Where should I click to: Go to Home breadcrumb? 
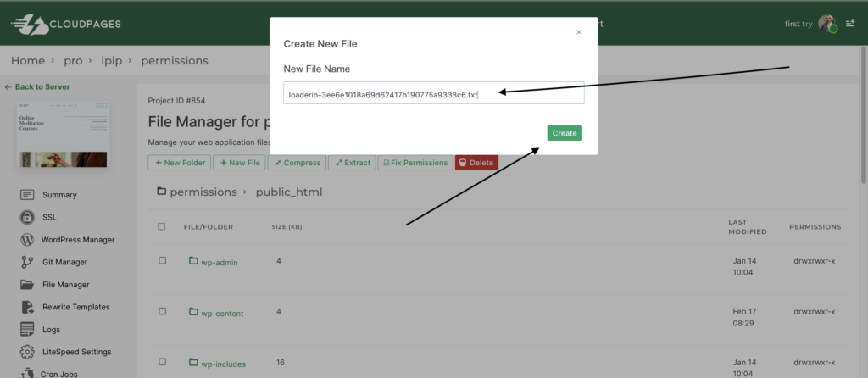[28, 61]
